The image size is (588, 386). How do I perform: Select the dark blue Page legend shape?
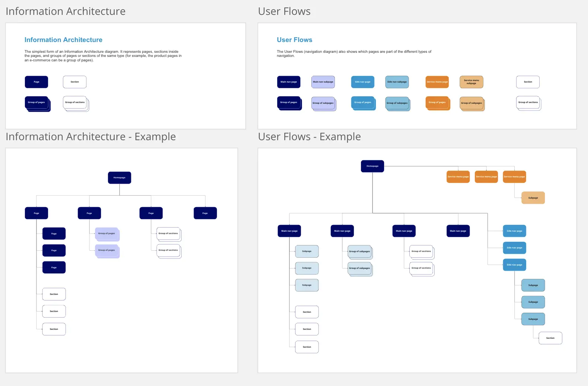point(36,82)
